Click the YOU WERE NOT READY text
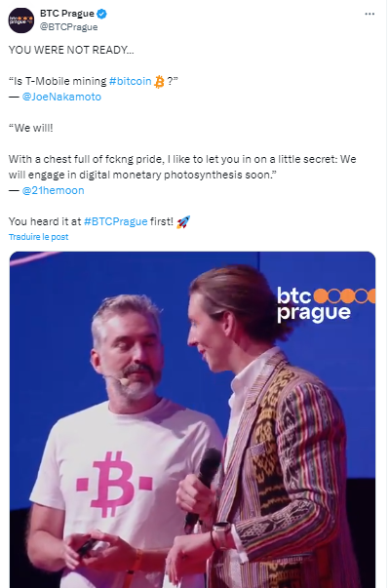The height and width of the screenshot is (588, 390). 71,50
